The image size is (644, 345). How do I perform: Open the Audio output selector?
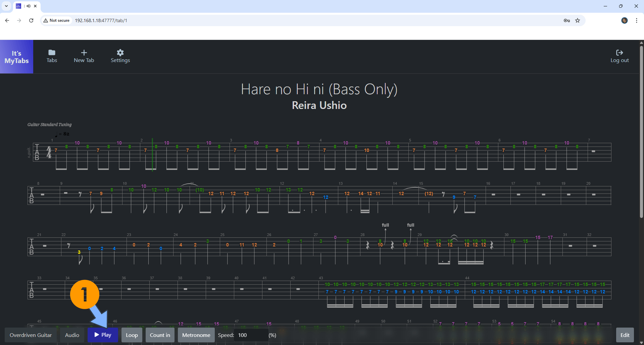tap(72, 335)
